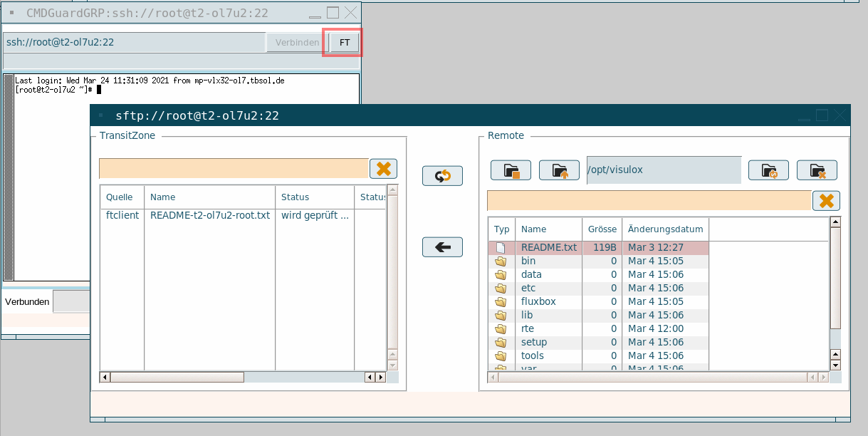Viewport: 868px width, 436px height.
Task: Select README-t2-ol7u2-root.txt in TransitZone
Action: click(210, 215)
